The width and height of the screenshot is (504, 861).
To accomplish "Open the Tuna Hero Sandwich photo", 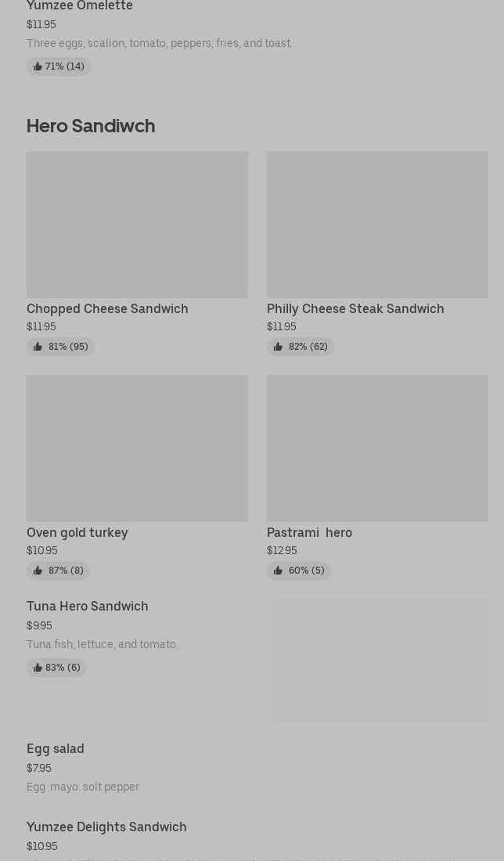I will tap(380, 660).
